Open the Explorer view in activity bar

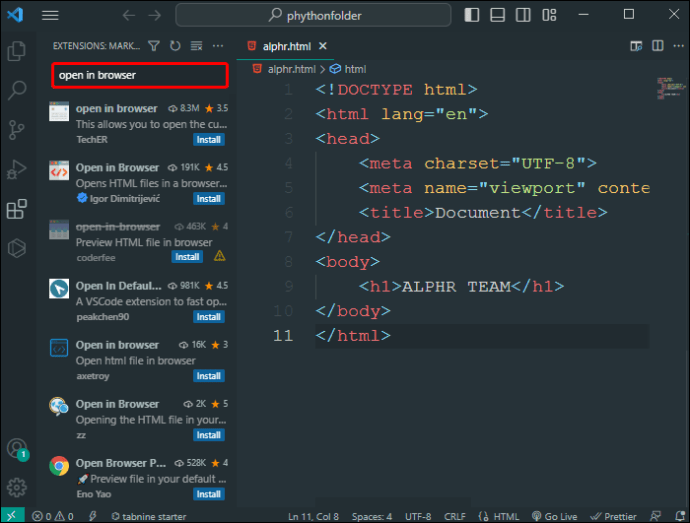(x=16, y=51)
